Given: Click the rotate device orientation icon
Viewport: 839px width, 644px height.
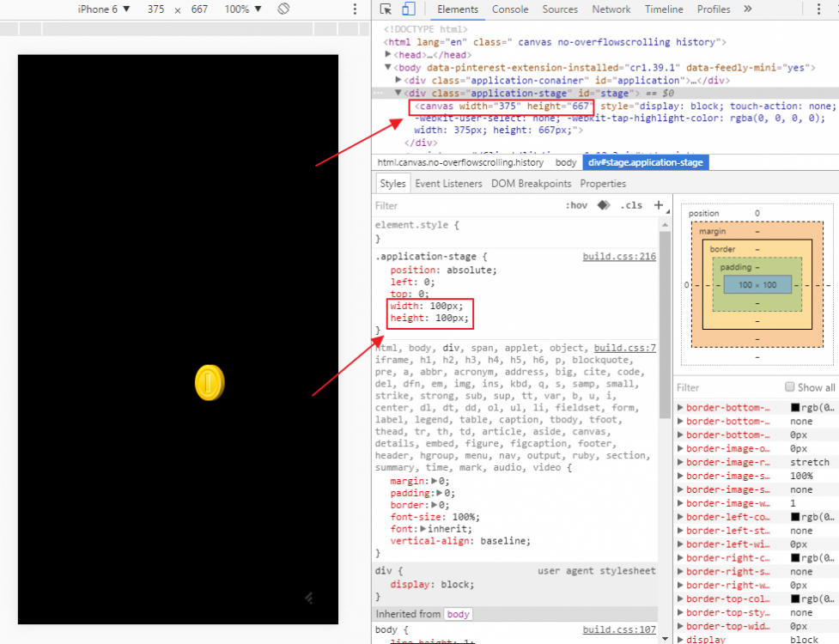Looking at the screenshot, I should pos(283,9).
